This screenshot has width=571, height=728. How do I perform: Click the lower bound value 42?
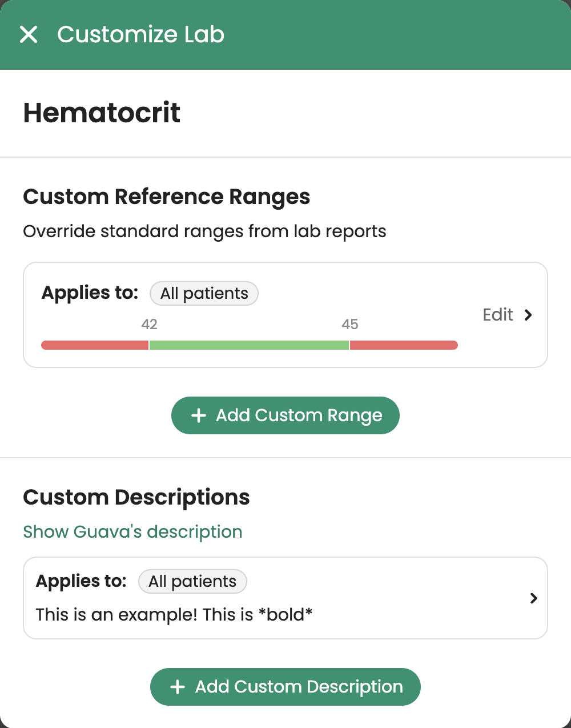click(149, 324)
